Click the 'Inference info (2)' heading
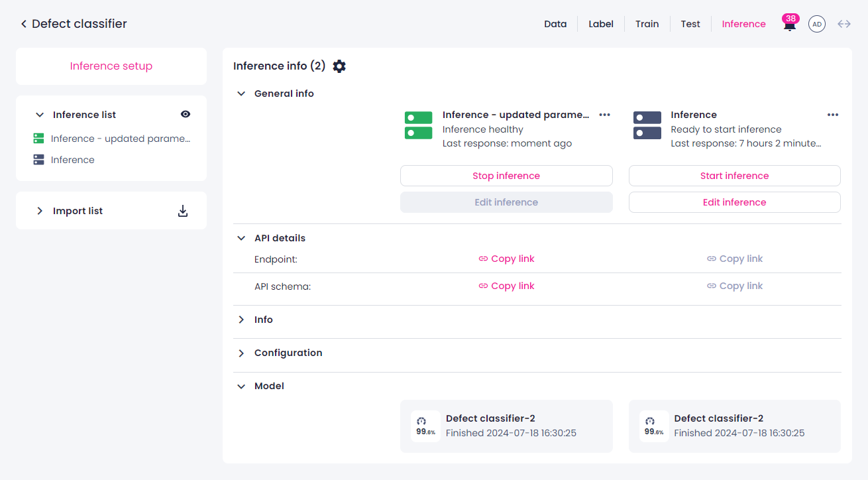The width and height of the screenshot is (868, 480). pyautogui.click(x=280, y=66)
